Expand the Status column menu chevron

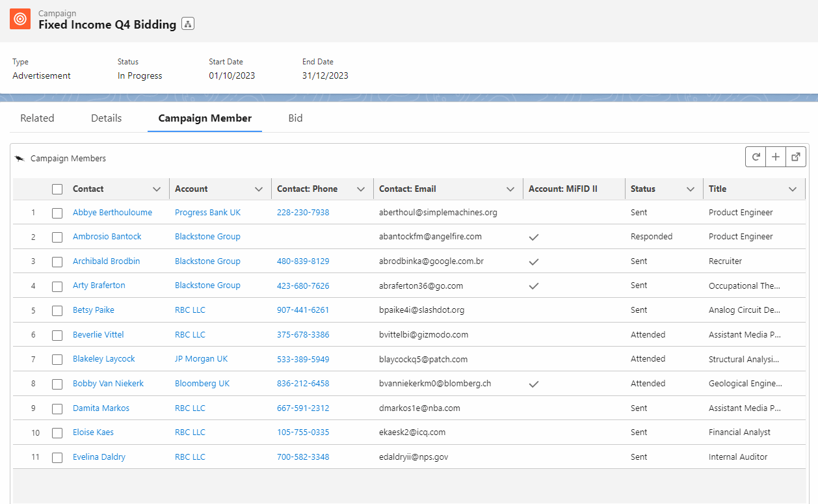(691, 189)
